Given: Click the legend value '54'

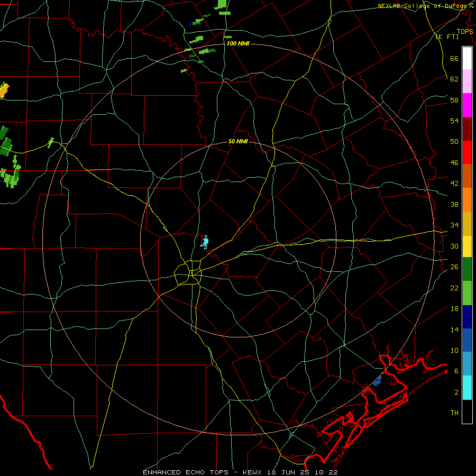Looking at the screenshot, I should tap(454, 121).
